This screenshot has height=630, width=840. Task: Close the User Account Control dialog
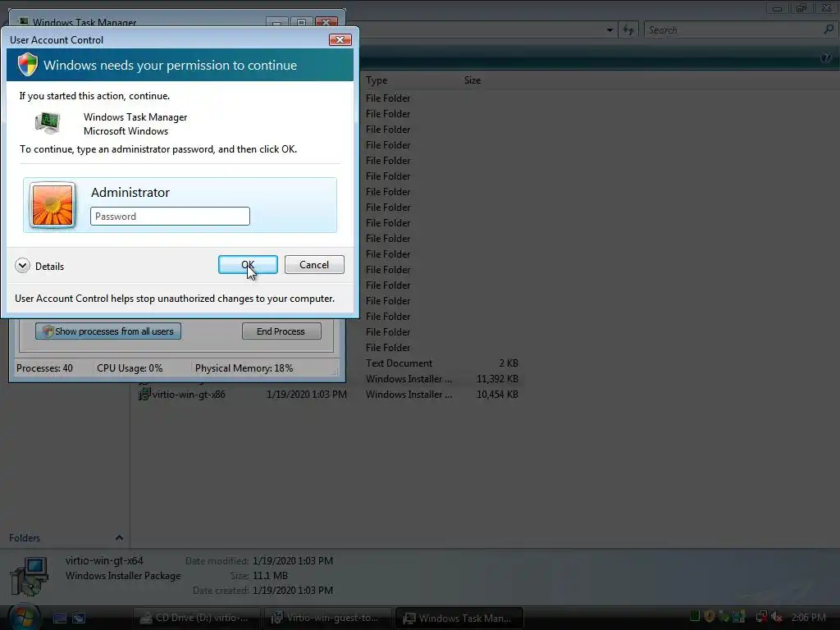[x=340, y=39]
